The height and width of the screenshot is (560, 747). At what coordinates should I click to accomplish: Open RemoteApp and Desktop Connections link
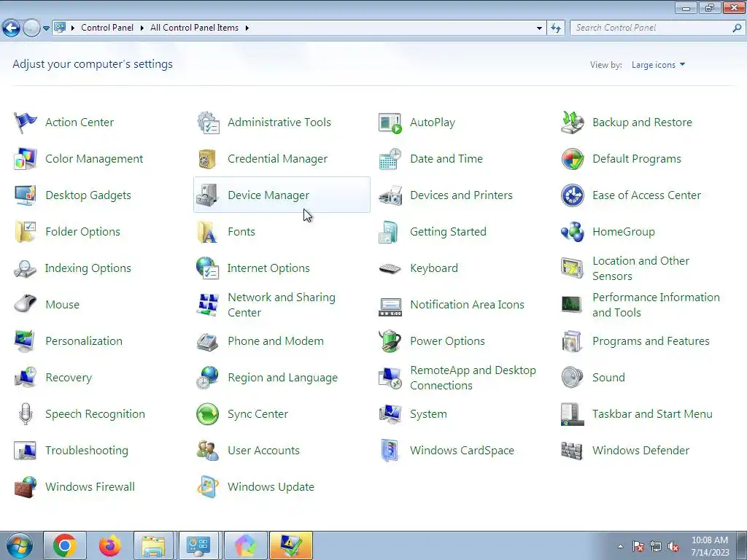tap(473, 378)
